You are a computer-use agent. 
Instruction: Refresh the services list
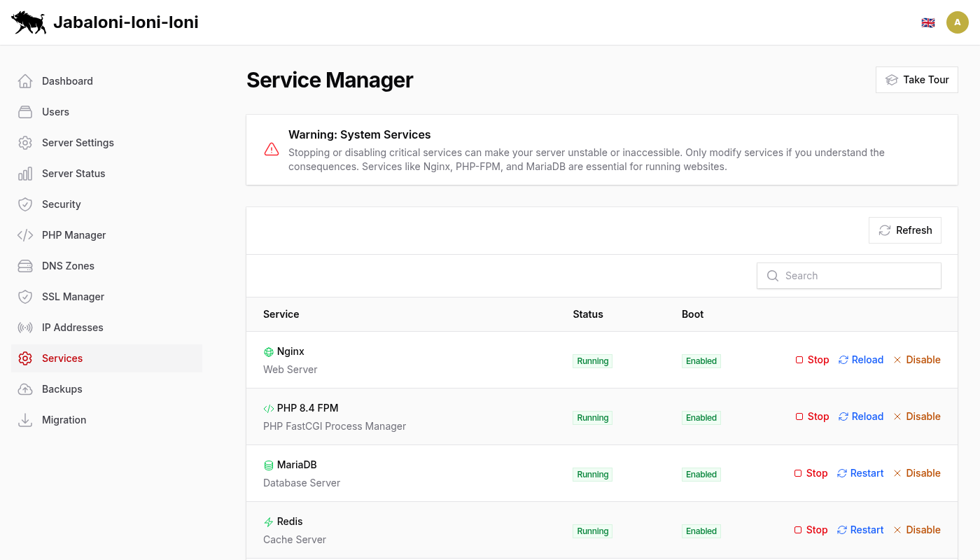point(904,230)
